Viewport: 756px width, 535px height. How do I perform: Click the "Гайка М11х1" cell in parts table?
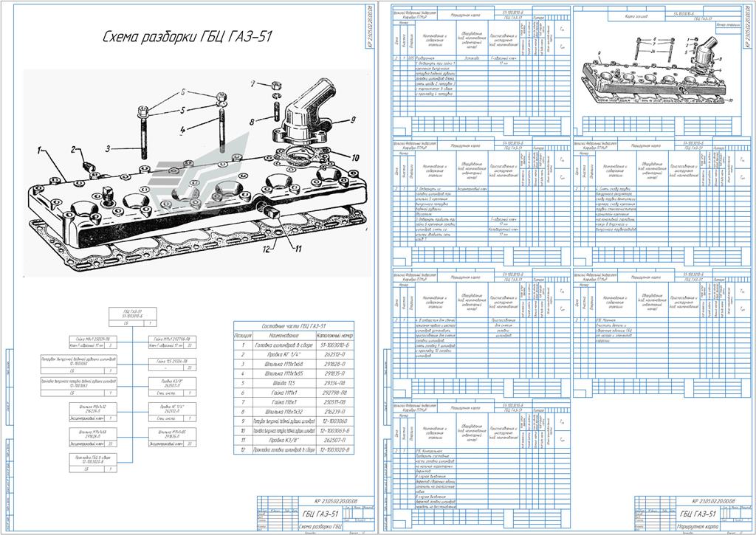284,393
